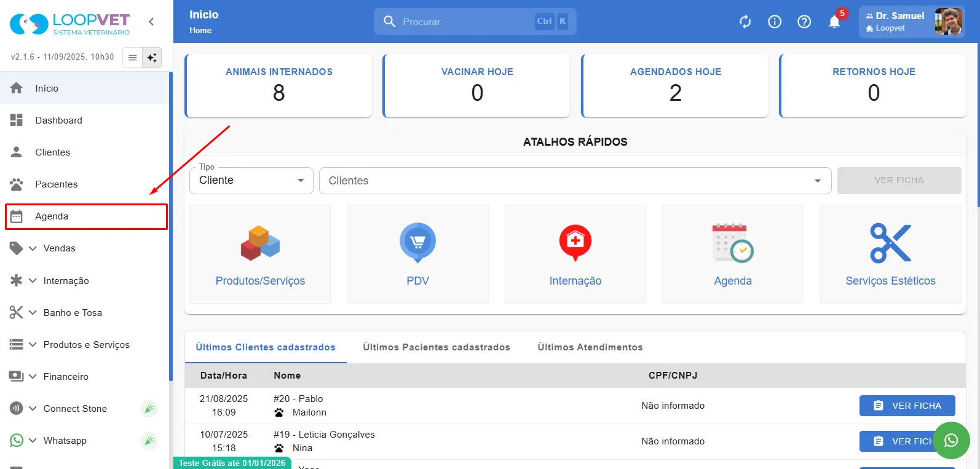Viewport: 980px width, 469px height.
Task: Click the Produtos e Serviços list icon
Action: click(x=17, y=344)
